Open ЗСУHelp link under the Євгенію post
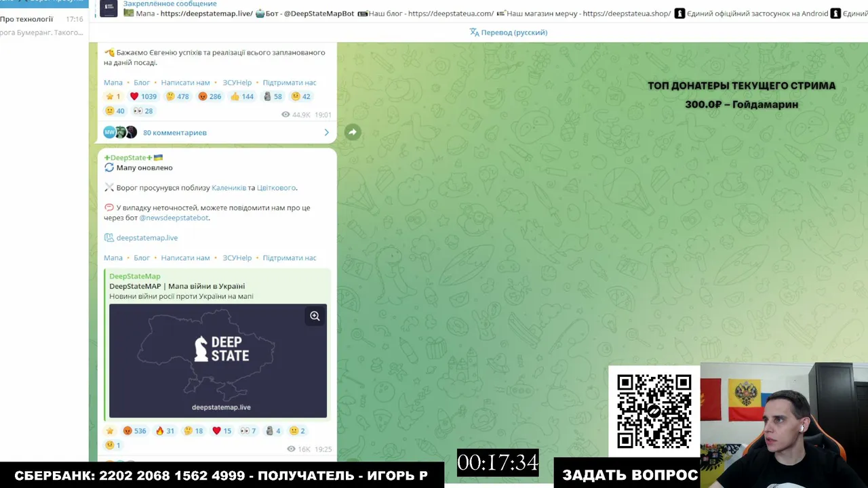Image resolution: width=868 pixels, height=488 pixels. click(x=237, y=83)
